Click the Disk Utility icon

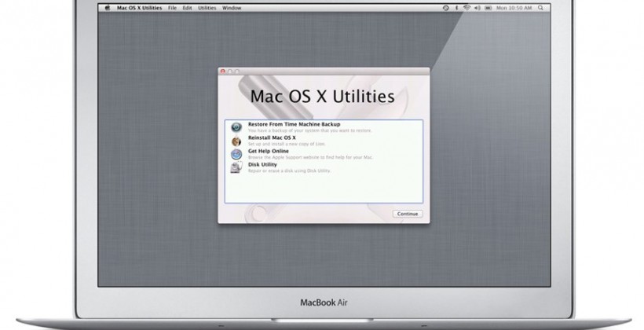tap(236, 167)
